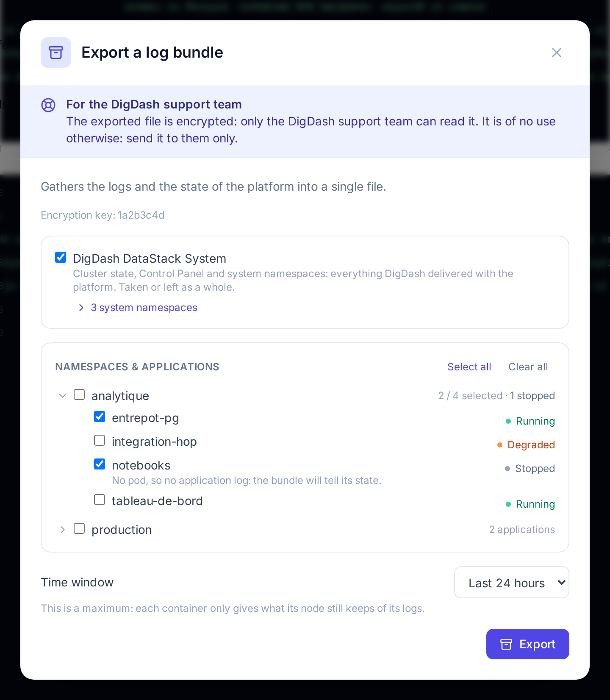
Task: Click the Select all link
Action: coord(469,367)
